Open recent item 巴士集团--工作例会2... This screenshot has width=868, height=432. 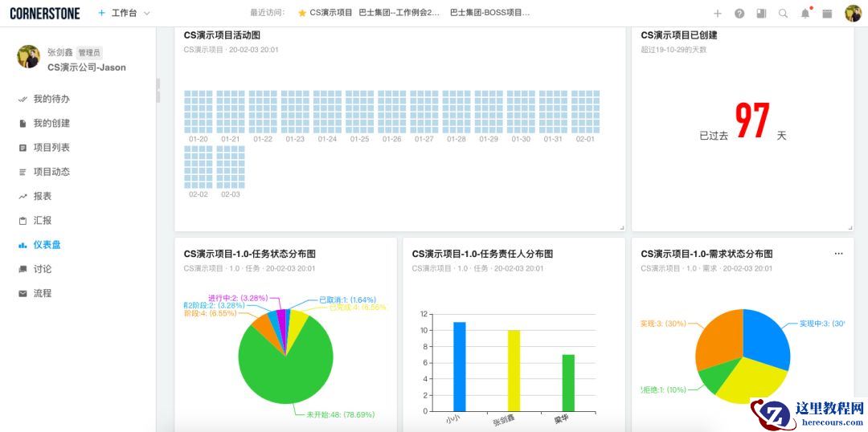coord(399,14)
